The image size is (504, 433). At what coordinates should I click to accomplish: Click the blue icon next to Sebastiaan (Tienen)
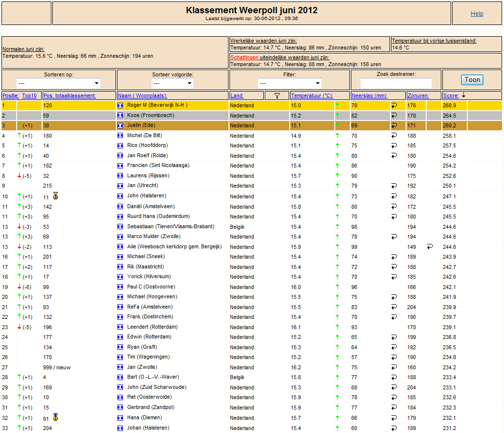point(120,227)
